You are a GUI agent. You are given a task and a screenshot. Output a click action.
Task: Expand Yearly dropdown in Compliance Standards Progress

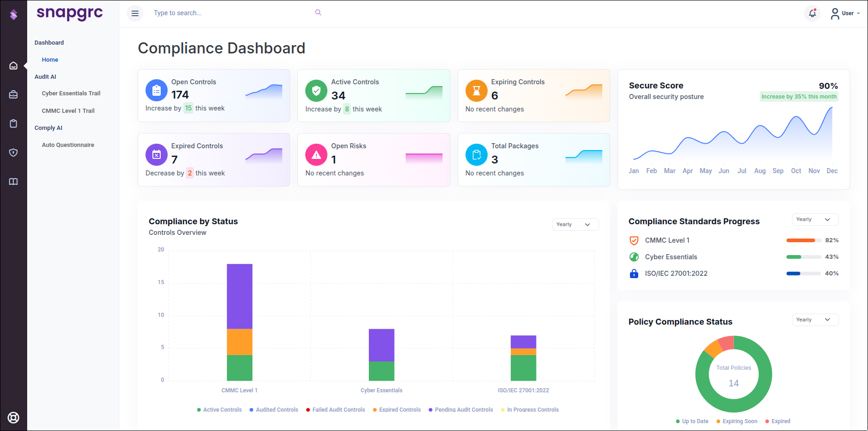tap(815, 219)
